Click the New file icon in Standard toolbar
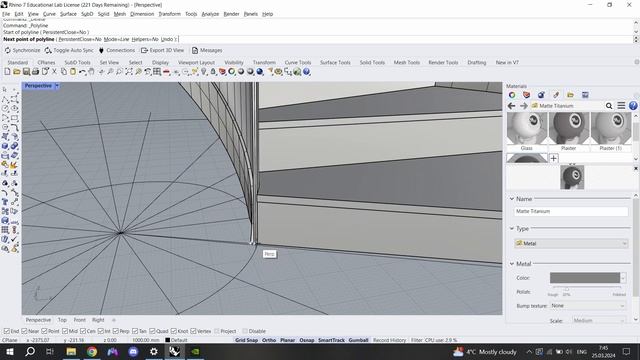The image size is (640, 360). click(x=7, y=72)
